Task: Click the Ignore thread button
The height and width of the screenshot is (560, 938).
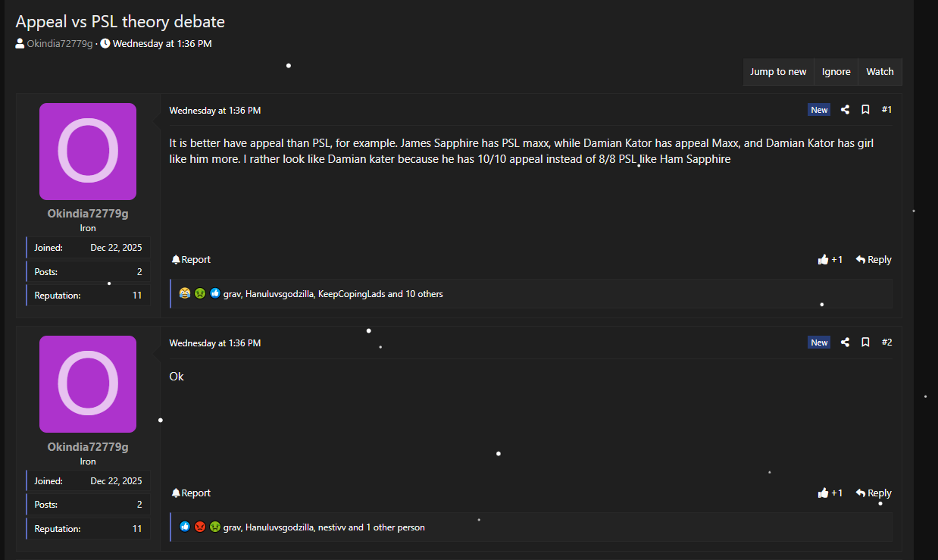Action: [x=836, y=72]
